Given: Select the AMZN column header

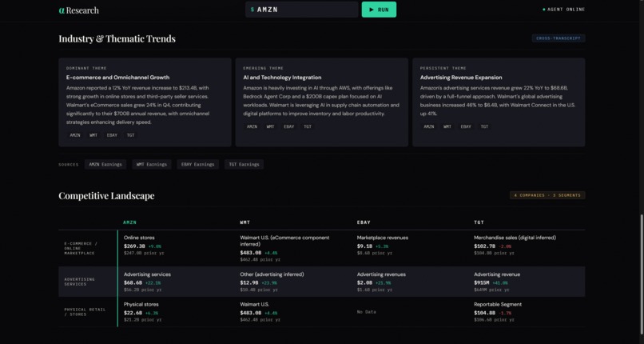Looking at the screenshot, I should click(x=129, y=222).
